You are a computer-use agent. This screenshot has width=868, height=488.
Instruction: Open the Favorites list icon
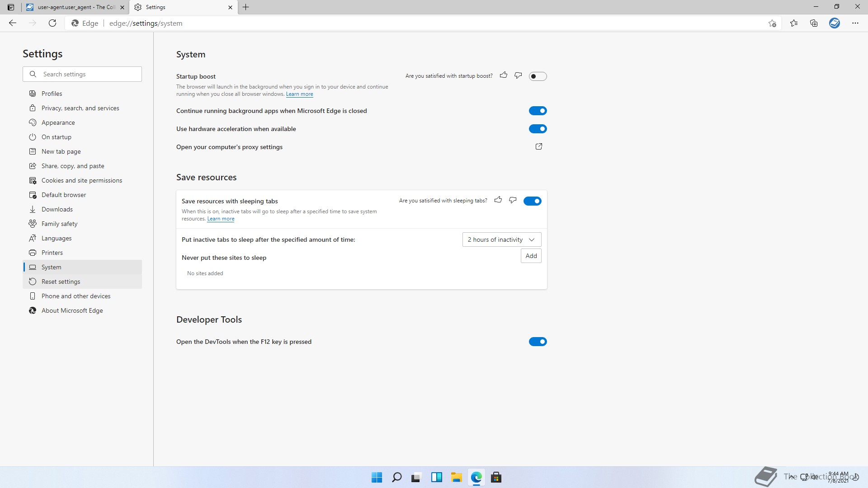[794, 23]
